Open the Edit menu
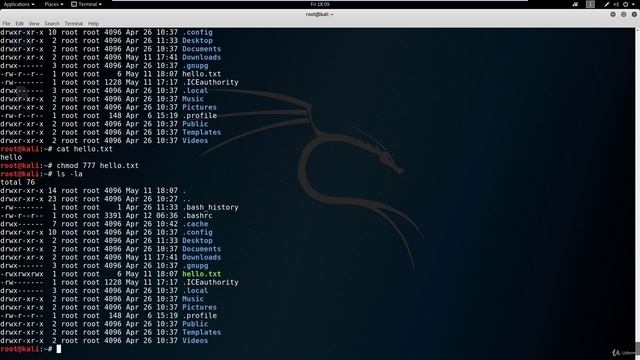This screenshot has width=640, height=360. click(x=20, y=24)
